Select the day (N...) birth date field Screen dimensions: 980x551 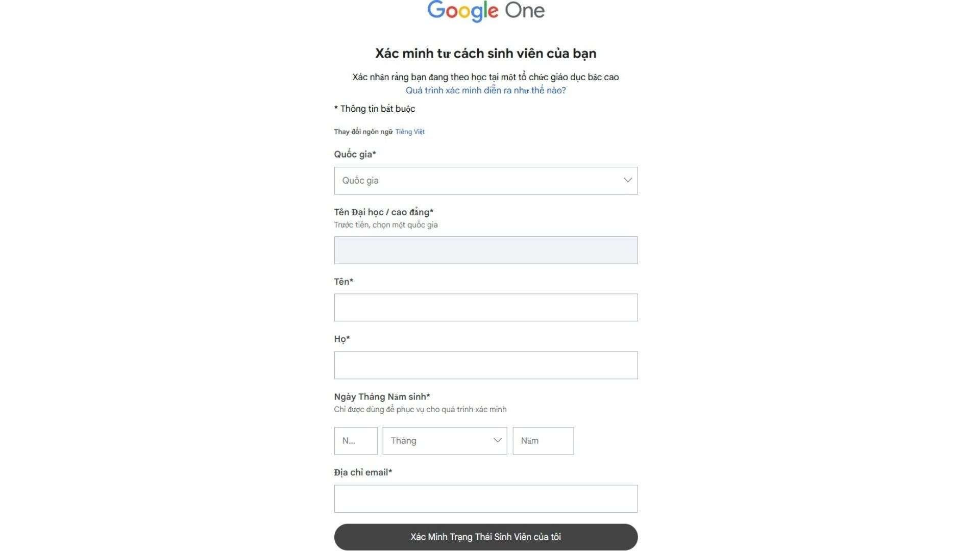pyautogui.click(x=355, y=441)
